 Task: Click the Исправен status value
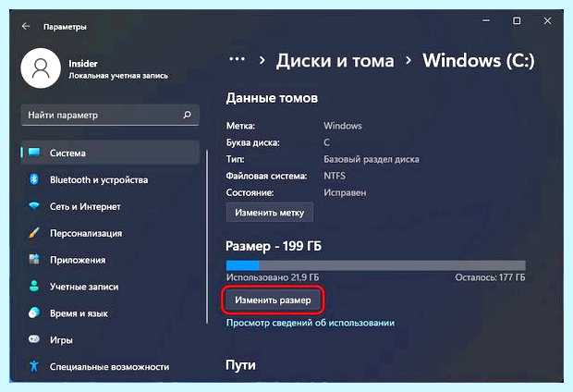pyautogui.click(x=345, y=192)
